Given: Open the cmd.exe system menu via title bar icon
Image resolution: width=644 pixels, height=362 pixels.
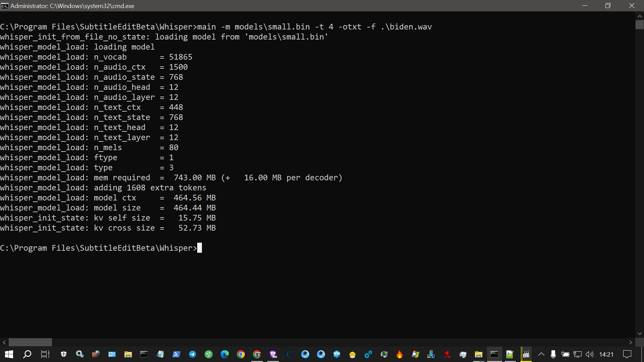Looking at the screenshot, I should (x=5, y=6).
